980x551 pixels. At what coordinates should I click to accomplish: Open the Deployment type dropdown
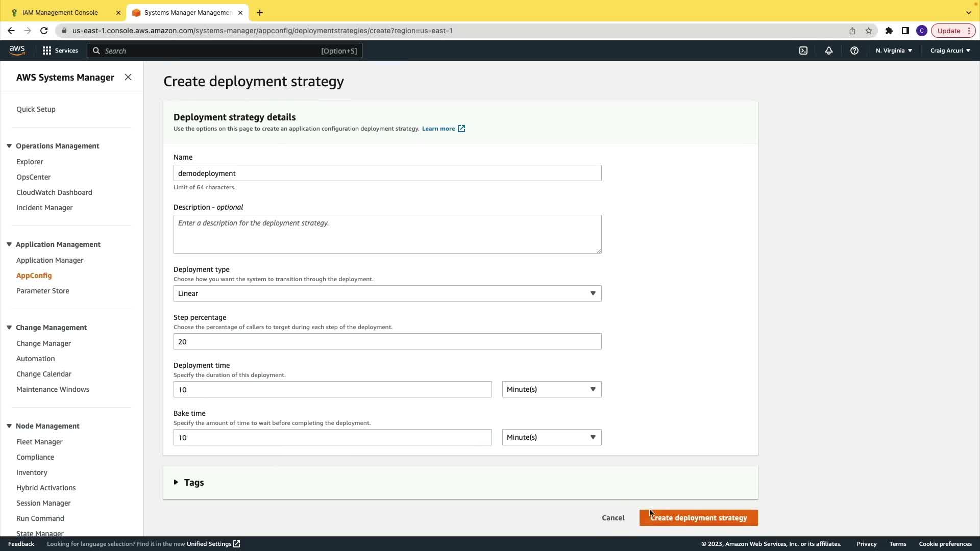(x=387, y=293)
